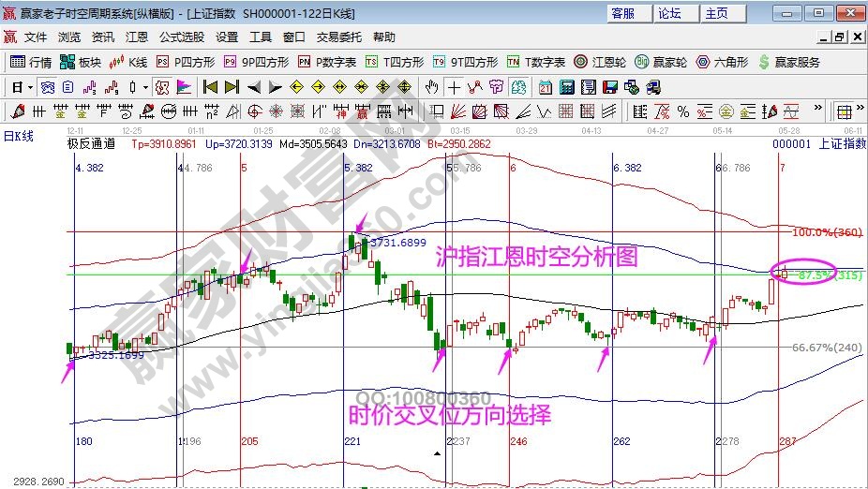Click the floppy disk save icon

609,87
